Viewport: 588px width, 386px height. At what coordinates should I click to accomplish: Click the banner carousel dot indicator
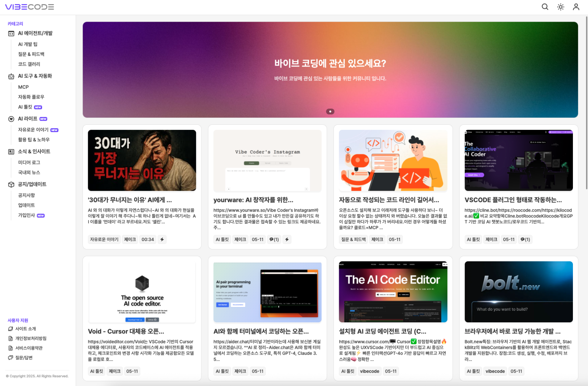coord(330,111)
